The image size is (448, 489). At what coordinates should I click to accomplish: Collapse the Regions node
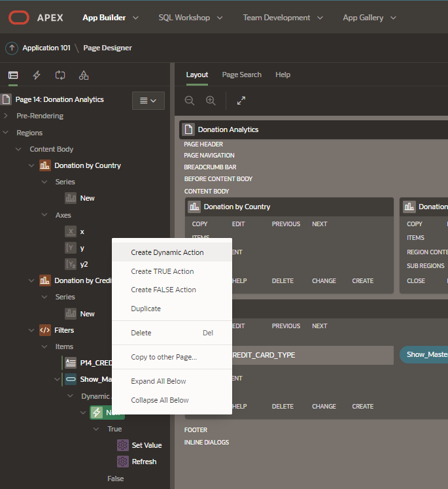click(x=6, y=133)
